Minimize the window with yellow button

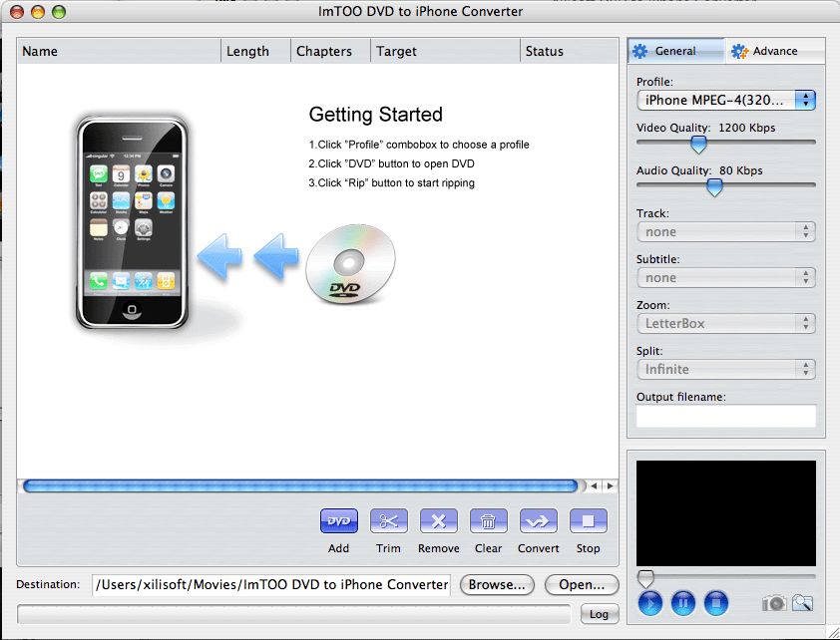pos(38,12)
